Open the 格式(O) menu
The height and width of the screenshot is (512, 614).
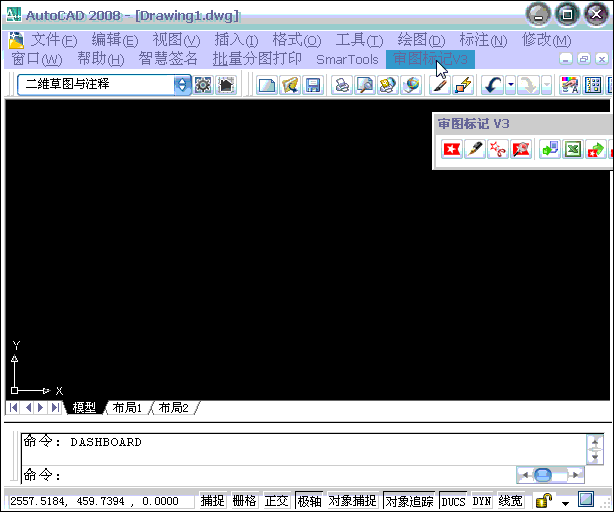coord(297,40)
